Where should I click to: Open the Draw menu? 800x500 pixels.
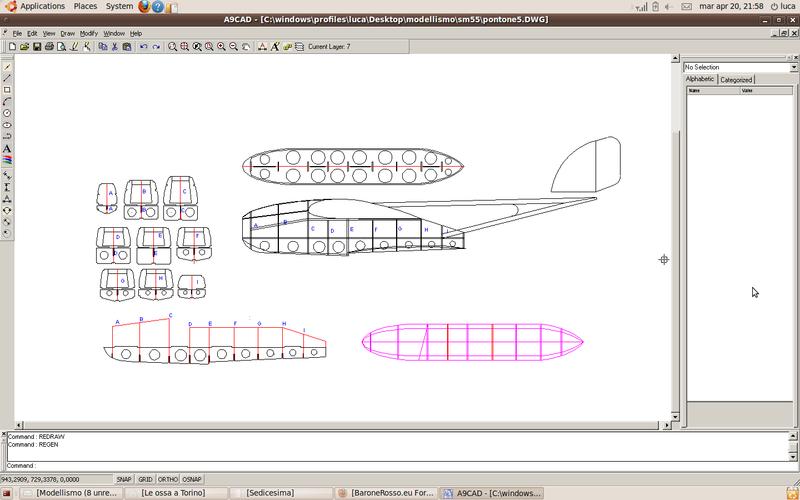[x=68, y=33]
